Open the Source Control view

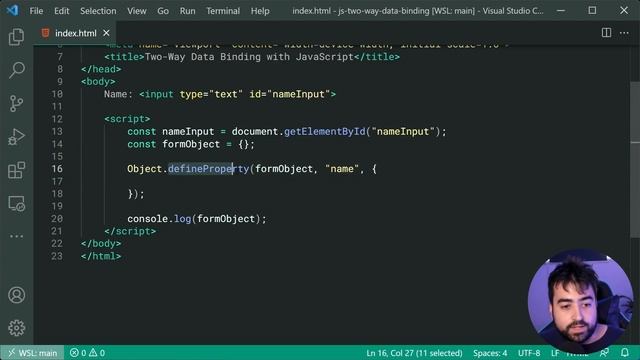click(16, 103)
